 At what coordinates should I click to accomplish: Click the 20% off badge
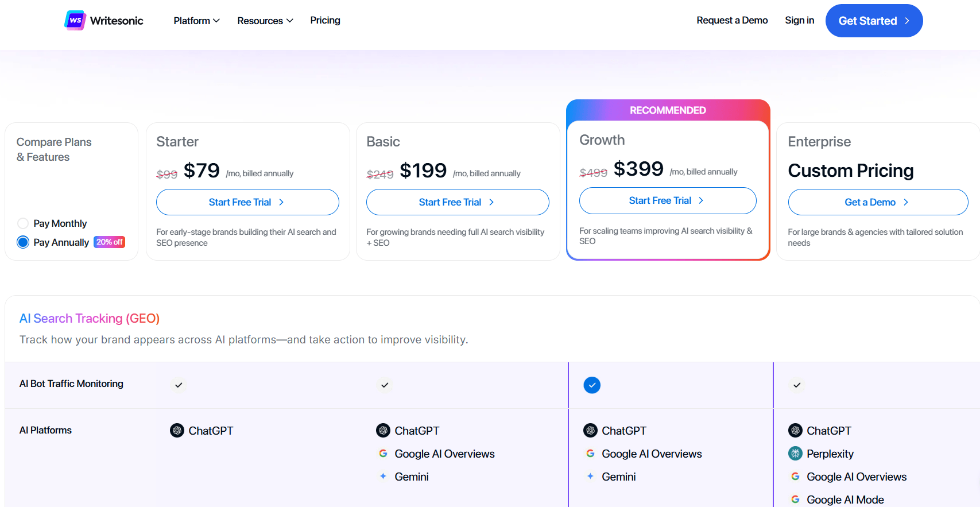click(109, 242)
